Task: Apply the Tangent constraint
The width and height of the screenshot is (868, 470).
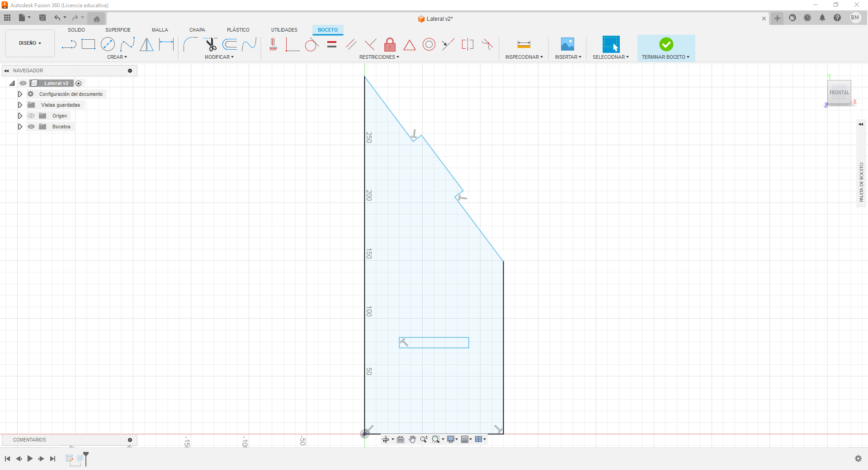Action: [312, 44]
